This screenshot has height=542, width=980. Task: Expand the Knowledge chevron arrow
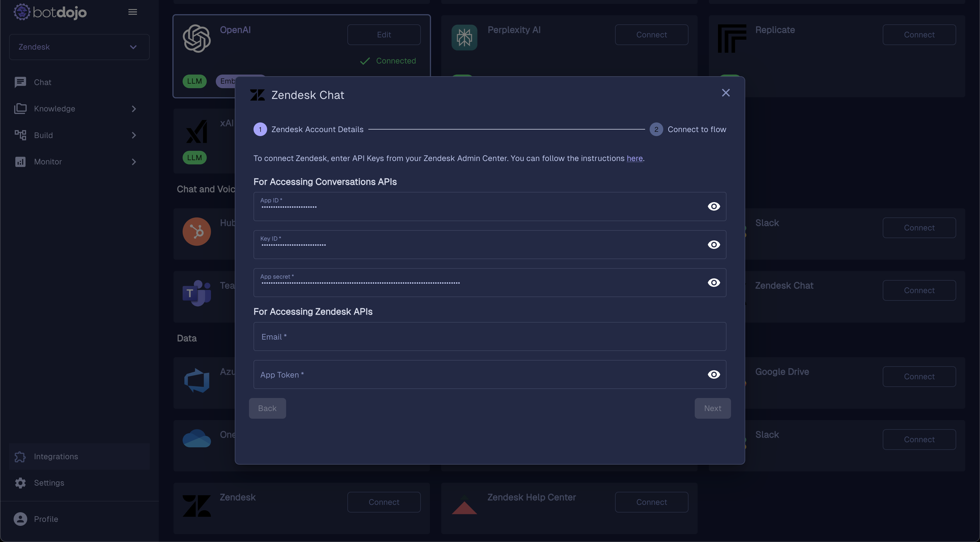click(x=134, y=109)
